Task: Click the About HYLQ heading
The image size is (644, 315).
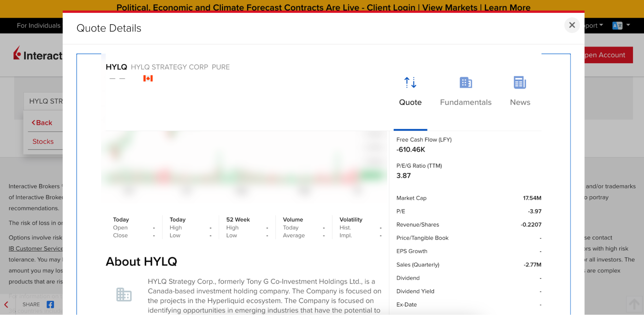Action: 141,261
